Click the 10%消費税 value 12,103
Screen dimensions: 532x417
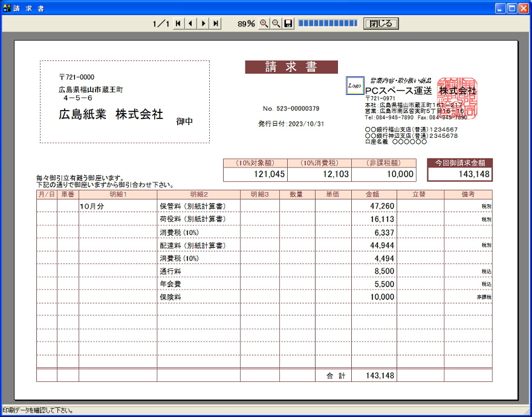[x=336, y=175]
